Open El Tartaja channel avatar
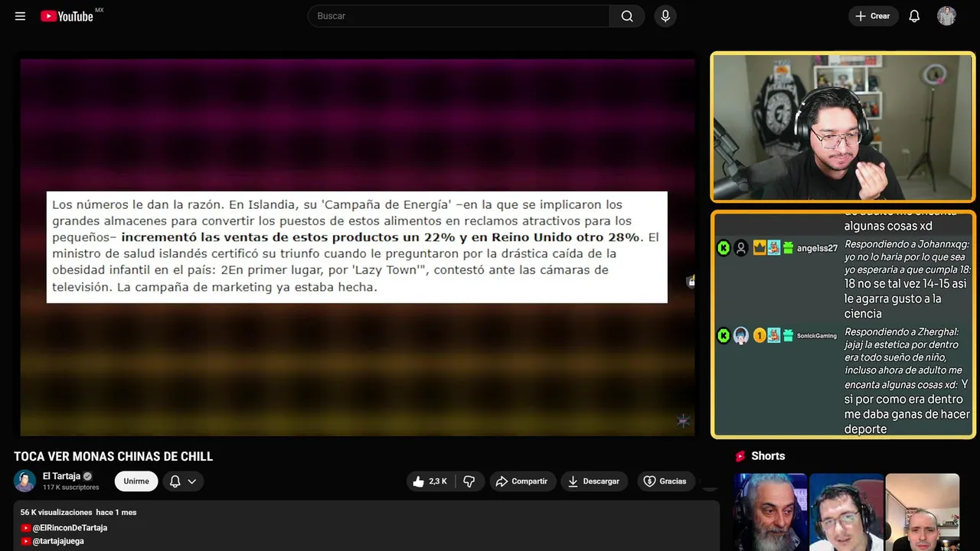The image size is (980, 551). point(25,481)
